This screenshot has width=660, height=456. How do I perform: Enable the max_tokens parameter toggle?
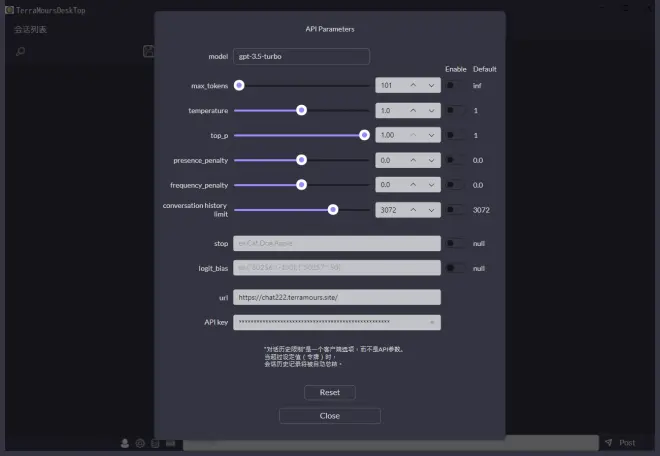454,85
